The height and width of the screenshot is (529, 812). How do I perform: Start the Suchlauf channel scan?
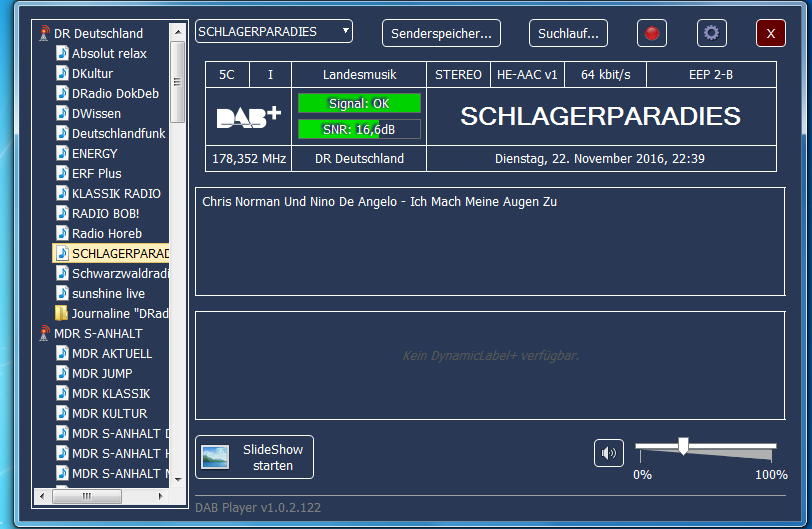click(x=568, y=33)
